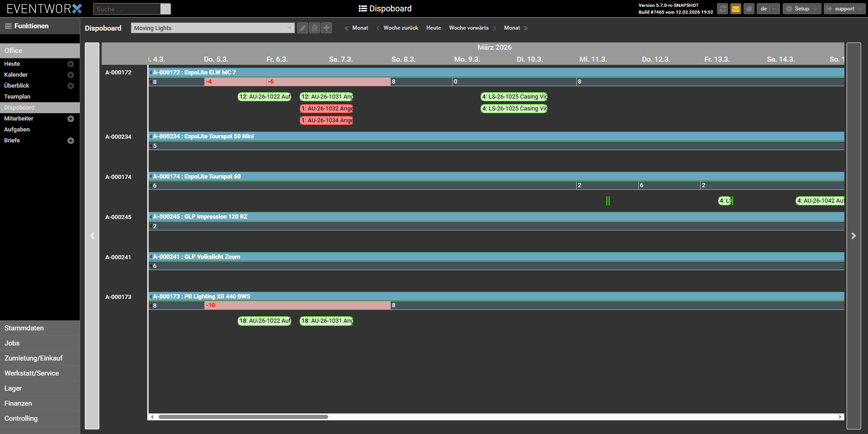Viewport: 868px width, 434px height.
Task: Jump to Heute in the date navigation
Action: click(x=434, y=28)
